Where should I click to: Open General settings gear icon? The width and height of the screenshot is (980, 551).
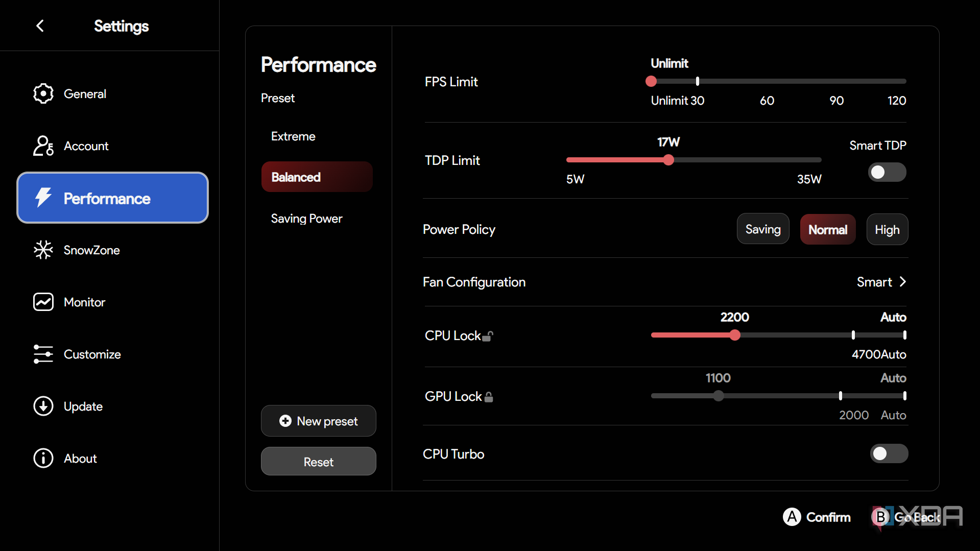click(43, 93)
